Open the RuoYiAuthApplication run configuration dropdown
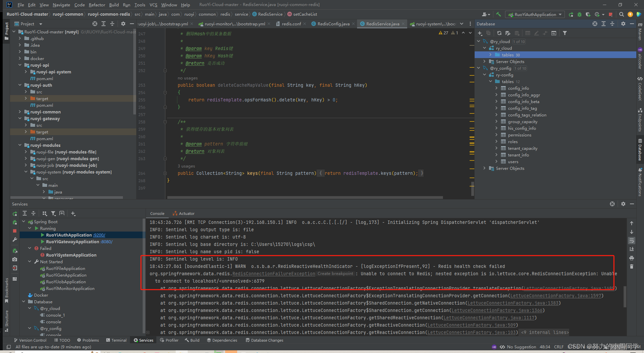644x353 pixels. point(535,14)
